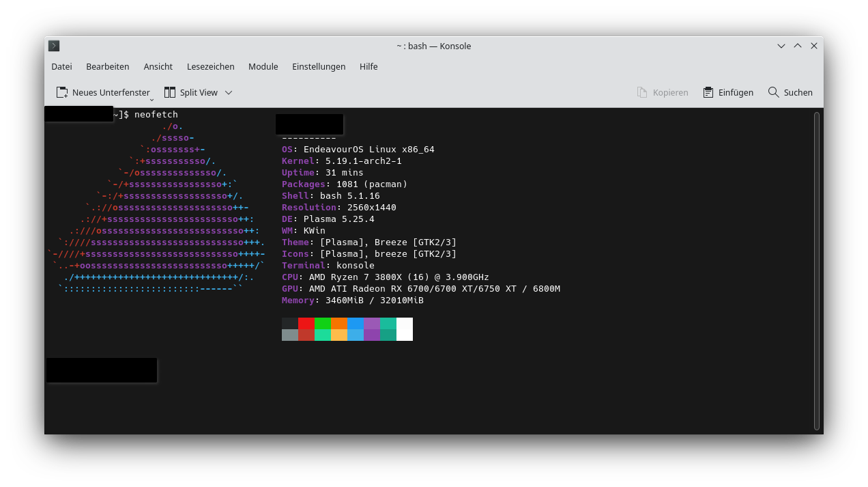Image resolution: width=868 pixels, height=487 pixels.
Task: Expand the Split View chevron
Action: point(229,92)
